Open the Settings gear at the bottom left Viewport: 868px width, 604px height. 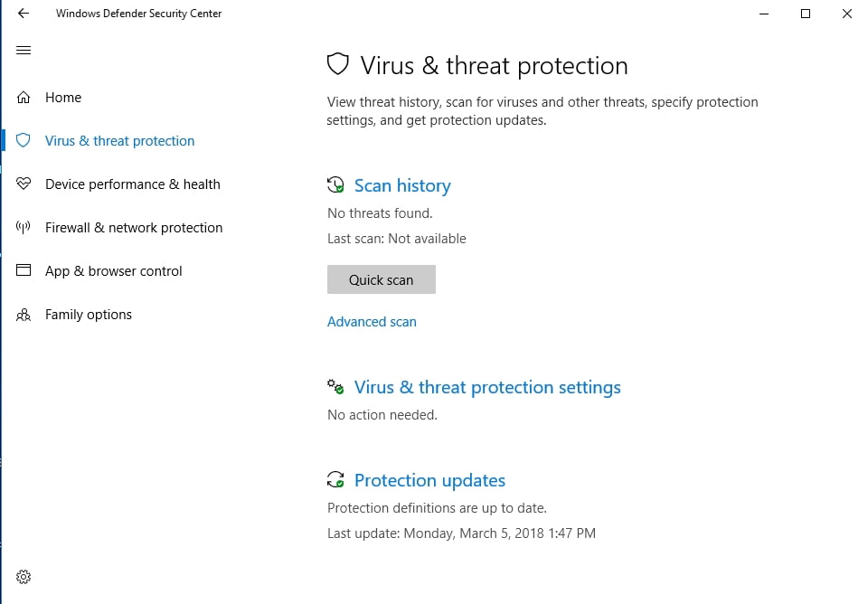24,576
